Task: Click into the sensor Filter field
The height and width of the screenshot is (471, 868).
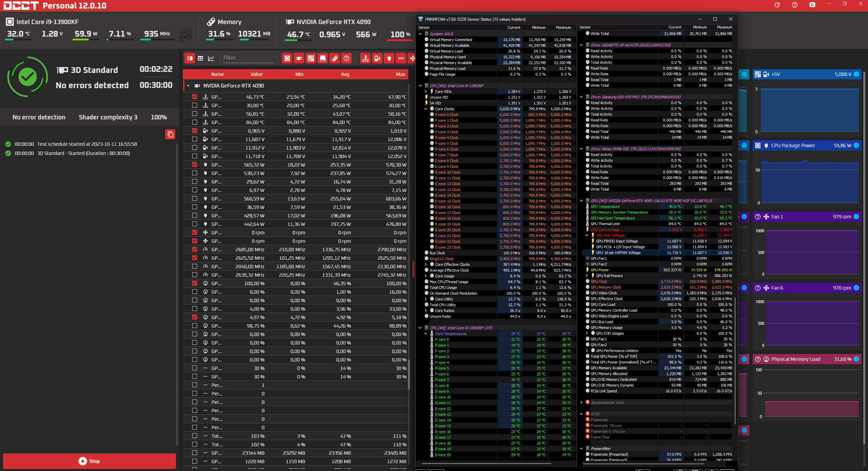Action: click(248, 58)
